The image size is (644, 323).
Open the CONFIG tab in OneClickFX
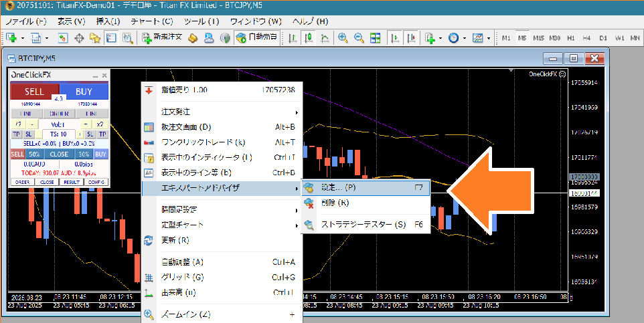pyautogui.click(x=96, y=182)
